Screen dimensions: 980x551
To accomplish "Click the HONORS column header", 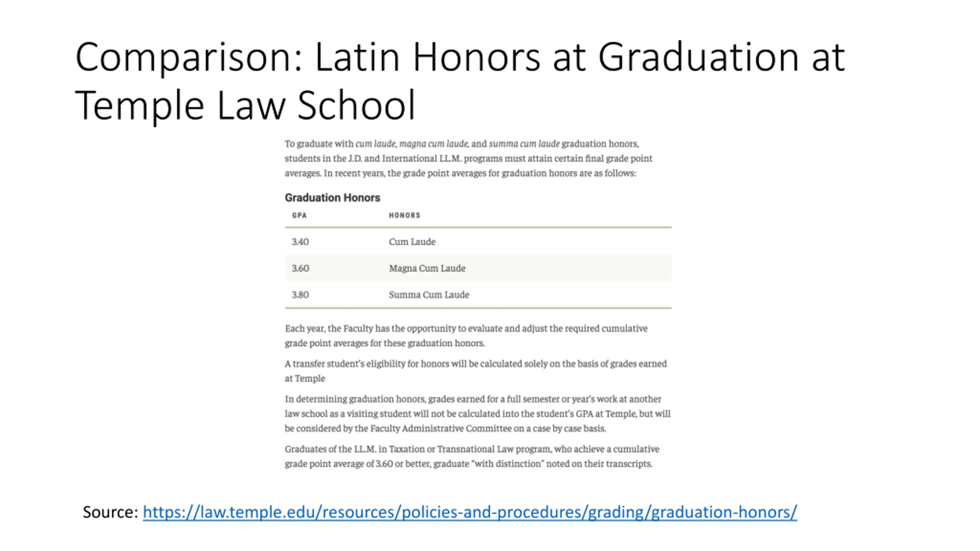I will tap(405, 215).
